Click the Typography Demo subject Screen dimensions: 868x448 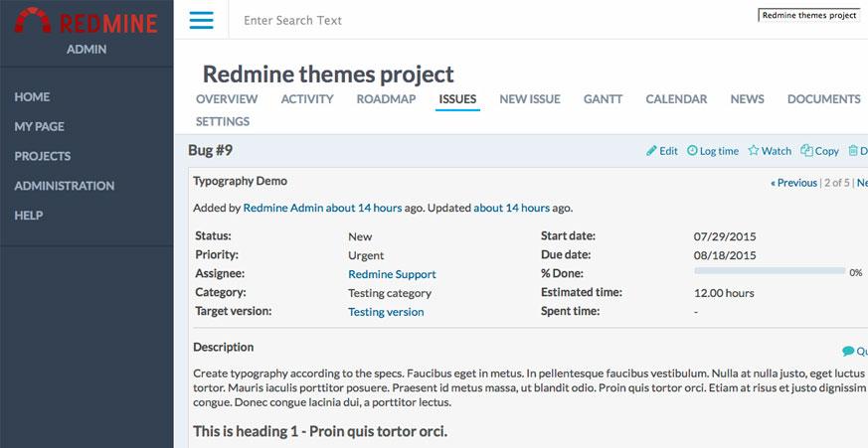241,181
